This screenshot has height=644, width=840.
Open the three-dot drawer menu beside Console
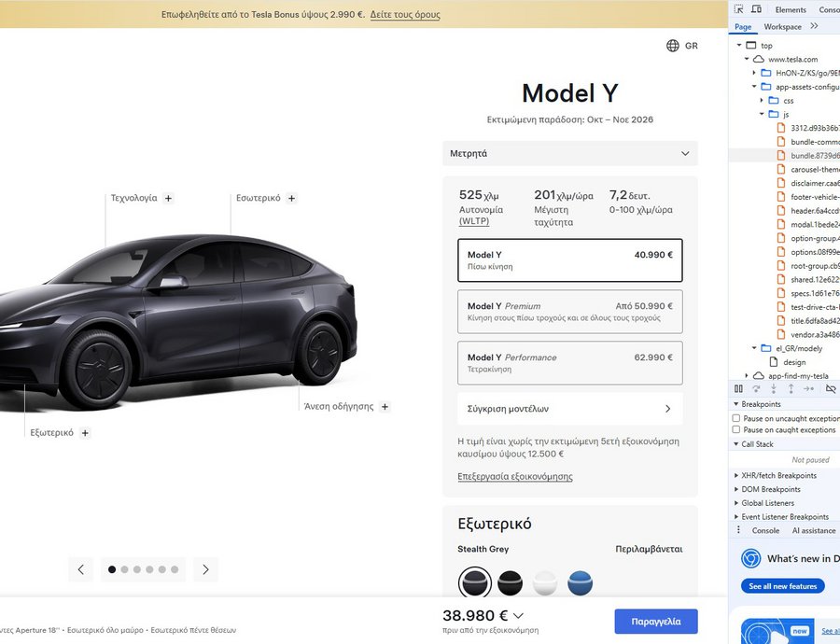click(739, 530)
